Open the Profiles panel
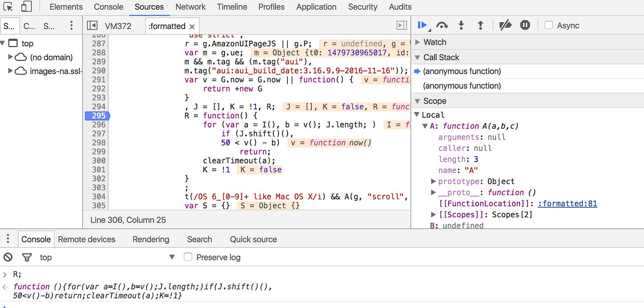 (271, 7)
